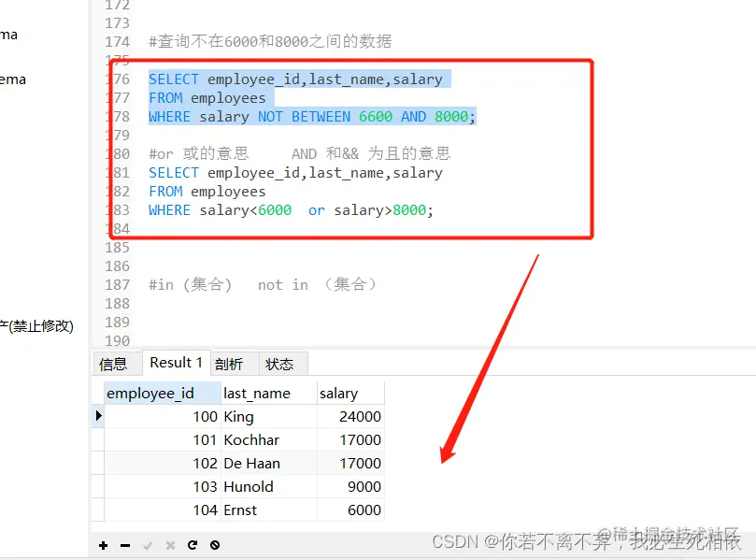756x560 pixels.
Task: Click the row indicator arrow beside King
Action: coord(97,416)
